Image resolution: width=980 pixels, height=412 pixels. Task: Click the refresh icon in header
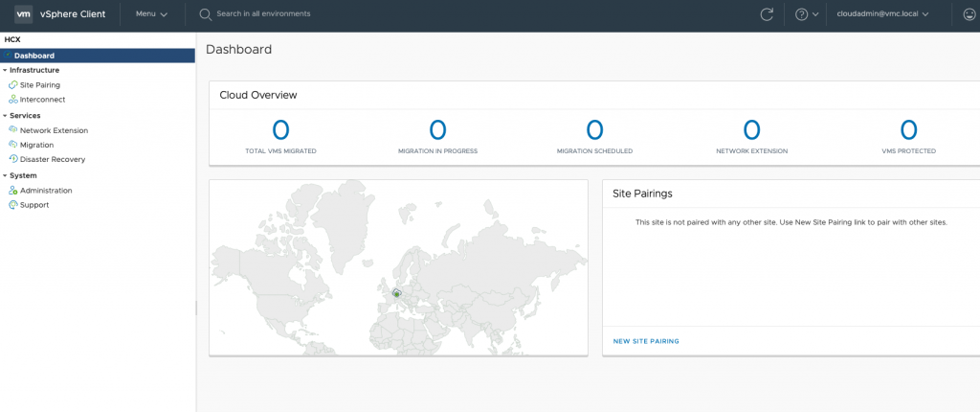point(767,14)
